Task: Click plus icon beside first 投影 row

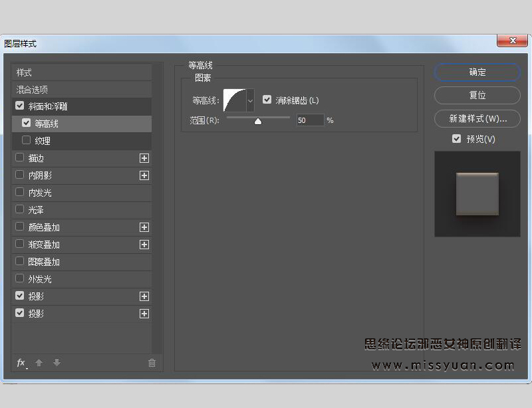Action: pyautogui.click(x=144, y=296)
